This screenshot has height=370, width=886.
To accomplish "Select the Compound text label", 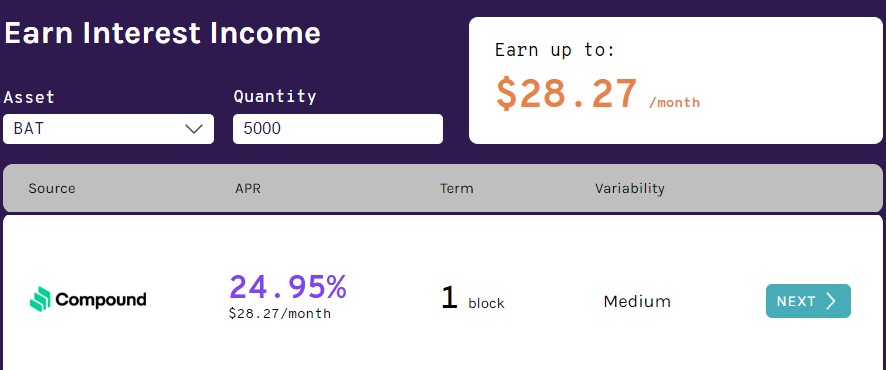I will (x=101, y=299).
